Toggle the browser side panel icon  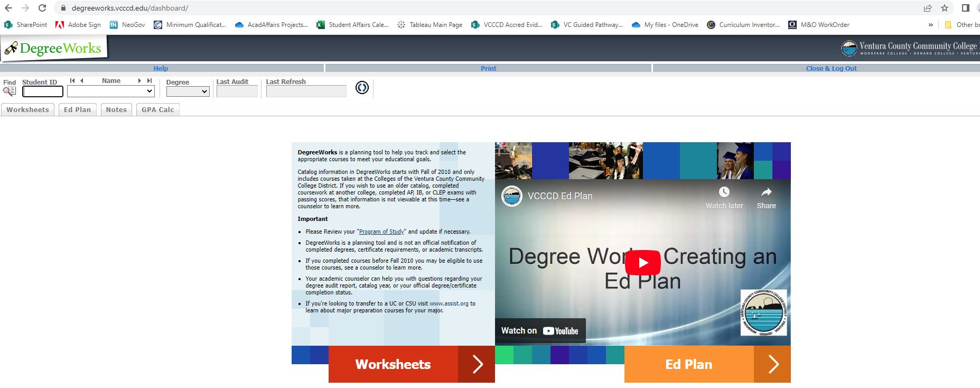(x=965, y=8)
